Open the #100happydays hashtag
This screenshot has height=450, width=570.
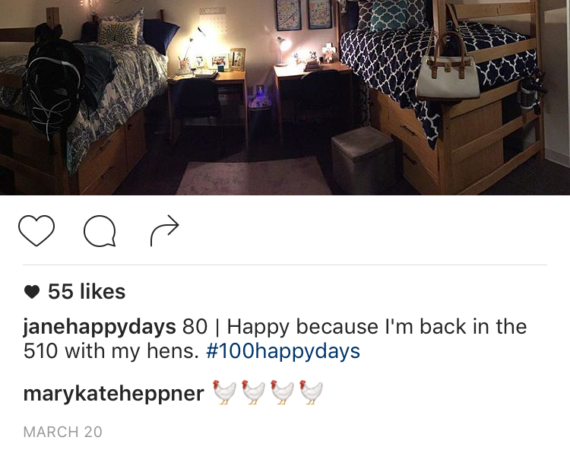pyautogui.click(x=283, y=351)
